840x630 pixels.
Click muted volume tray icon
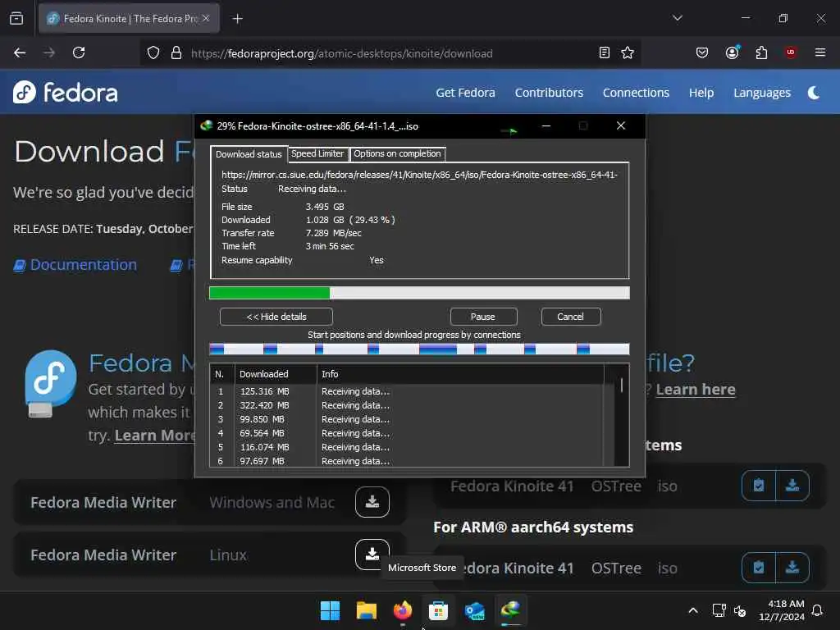740,610
